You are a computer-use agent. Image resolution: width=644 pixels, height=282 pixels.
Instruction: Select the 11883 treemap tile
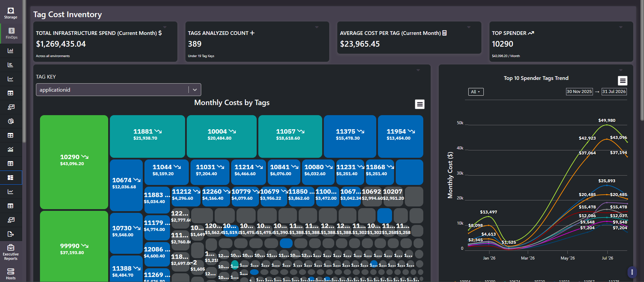157,200
